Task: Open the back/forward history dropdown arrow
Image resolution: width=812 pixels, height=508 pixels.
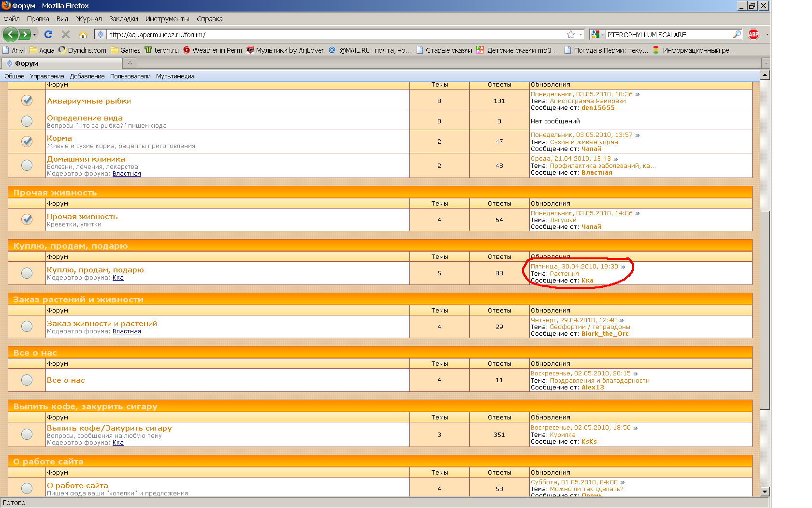Action: [35, 34]
